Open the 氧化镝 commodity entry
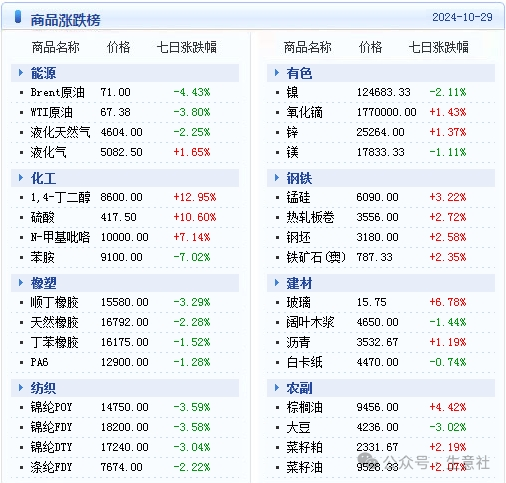 pyautogui.click(x=304, y=112)
